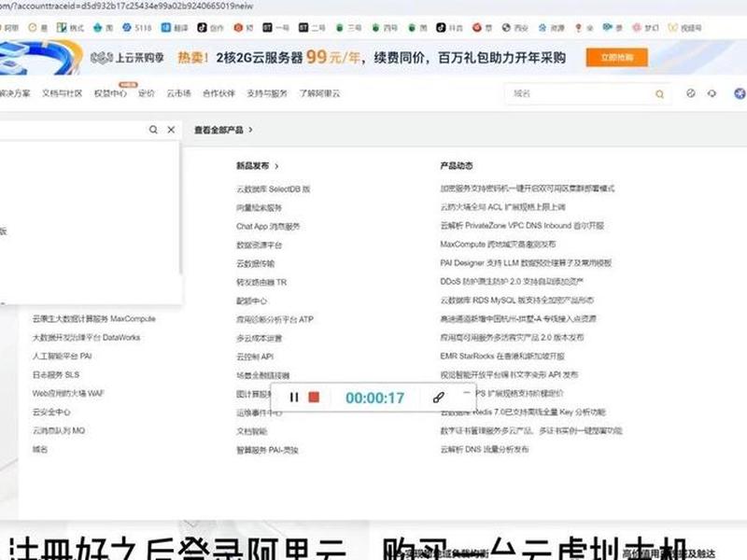
Task: Open Chat App 消息服务 link
Action: [268, 226]
